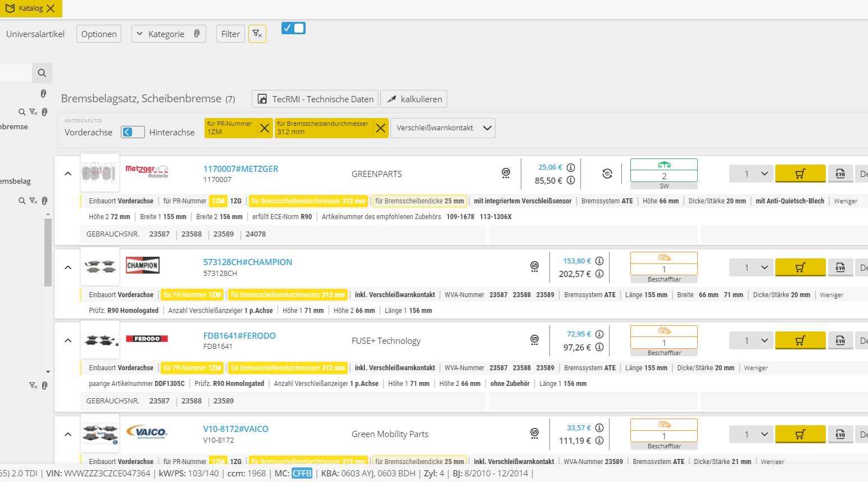868x482 pixels.
Task: Click the empty search input field
Action: (16, 73)
